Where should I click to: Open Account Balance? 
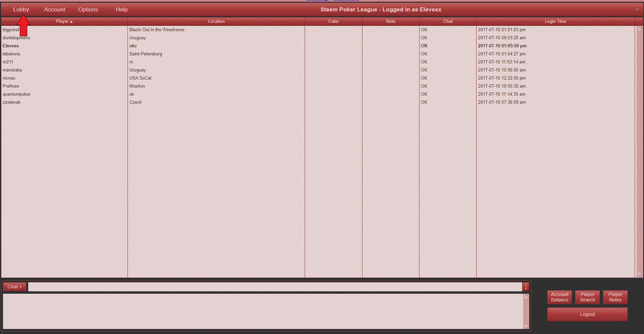[559, 297]
